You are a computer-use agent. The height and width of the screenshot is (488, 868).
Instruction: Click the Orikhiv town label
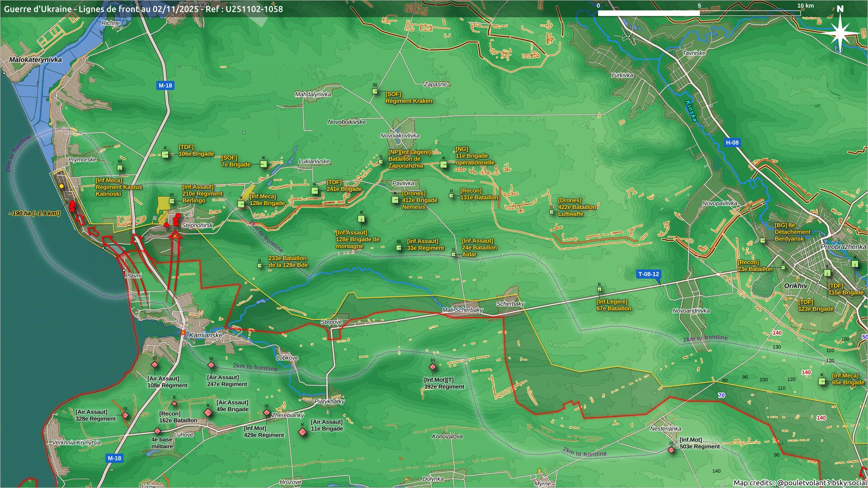796,286
